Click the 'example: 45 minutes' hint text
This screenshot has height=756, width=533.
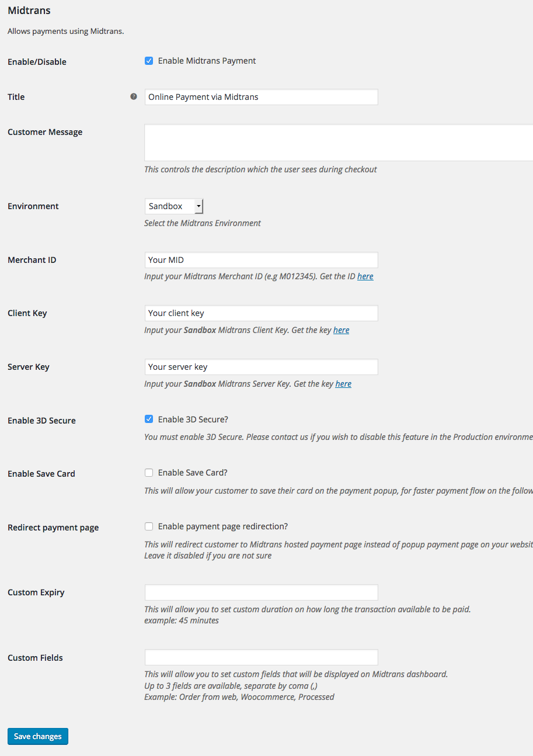click(x=182, y=620)
